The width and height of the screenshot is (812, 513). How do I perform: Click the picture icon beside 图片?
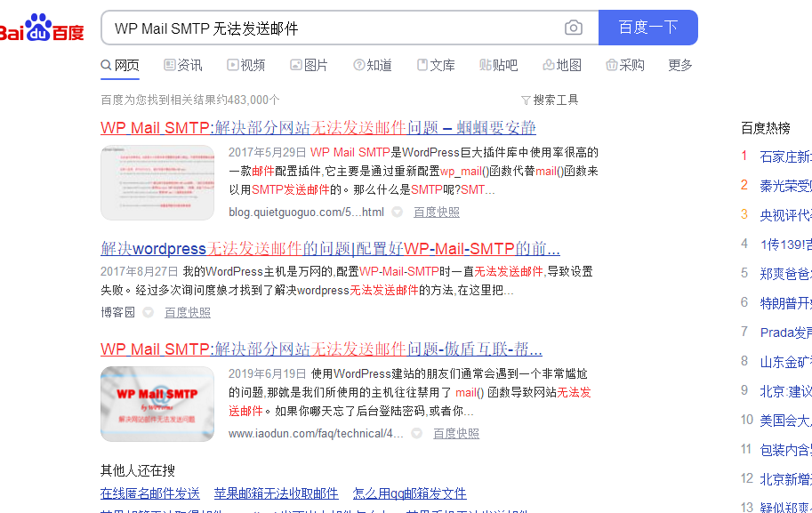[295, 64]
